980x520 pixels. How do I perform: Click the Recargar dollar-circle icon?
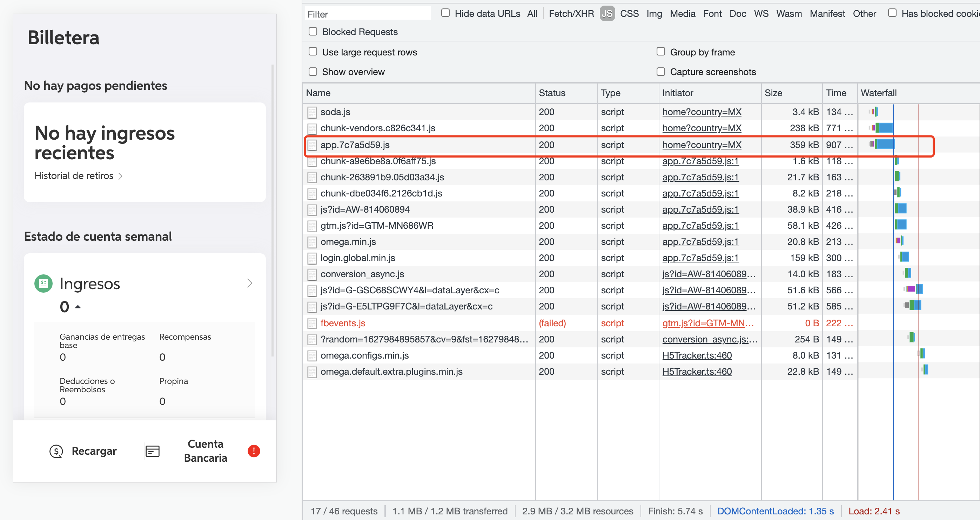click(56, 452)
